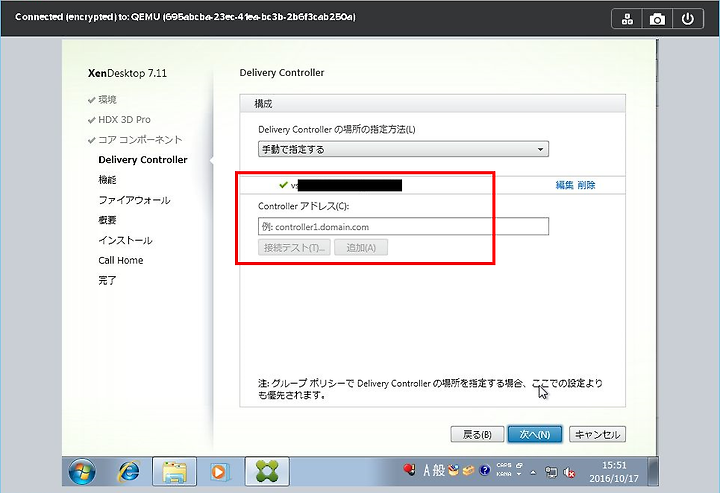Select the 'Call Home' wizard step
Viewport: 720px width, 493px height.
coord(121,260)
